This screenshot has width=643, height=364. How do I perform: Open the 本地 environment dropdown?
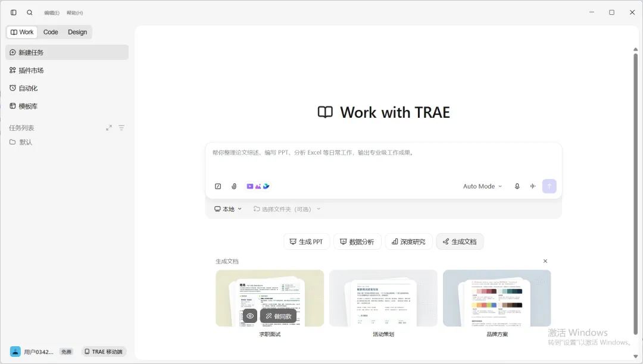(228, 209)
